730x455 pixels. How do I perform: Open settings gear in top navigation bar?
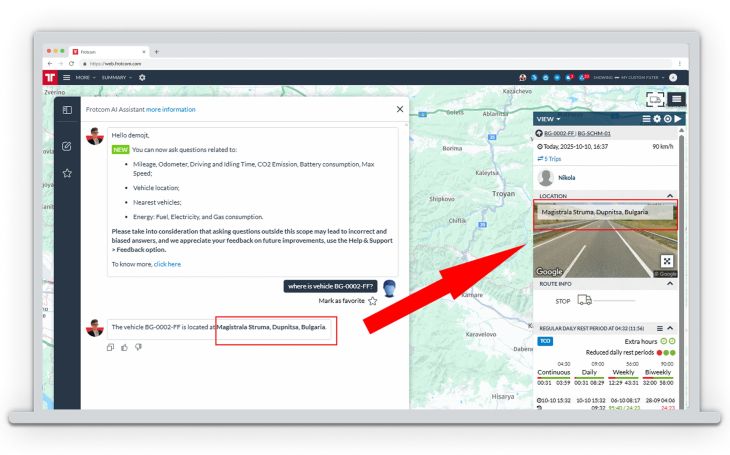(142, 77)
